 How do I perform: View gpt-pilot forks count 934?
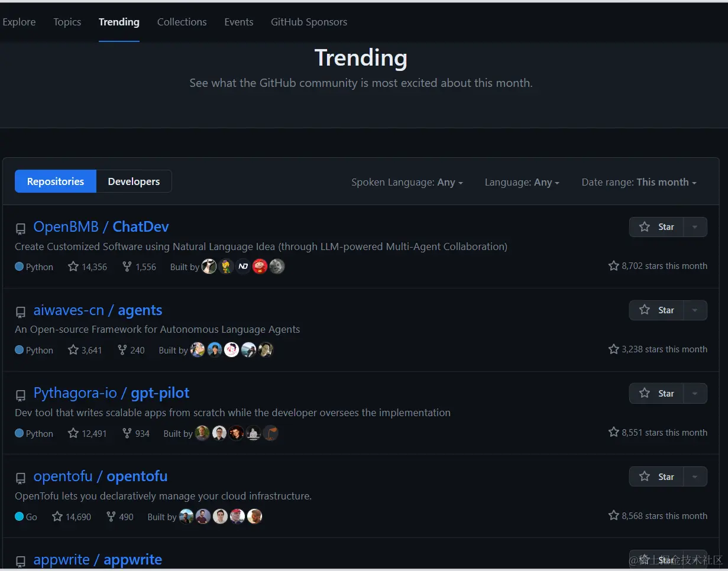[135, 433]
